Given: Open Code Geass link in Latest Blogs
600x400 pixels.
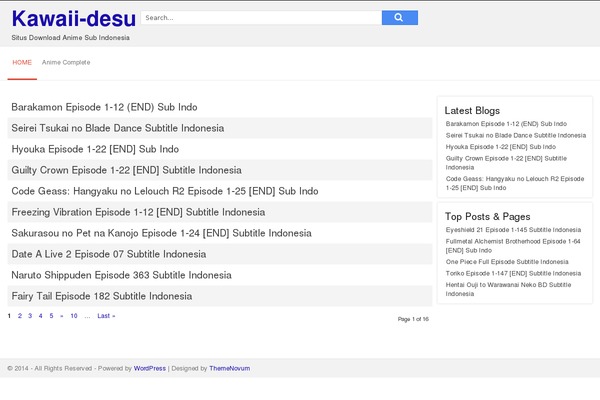Looking at the screenshot, I should [515, 183].
